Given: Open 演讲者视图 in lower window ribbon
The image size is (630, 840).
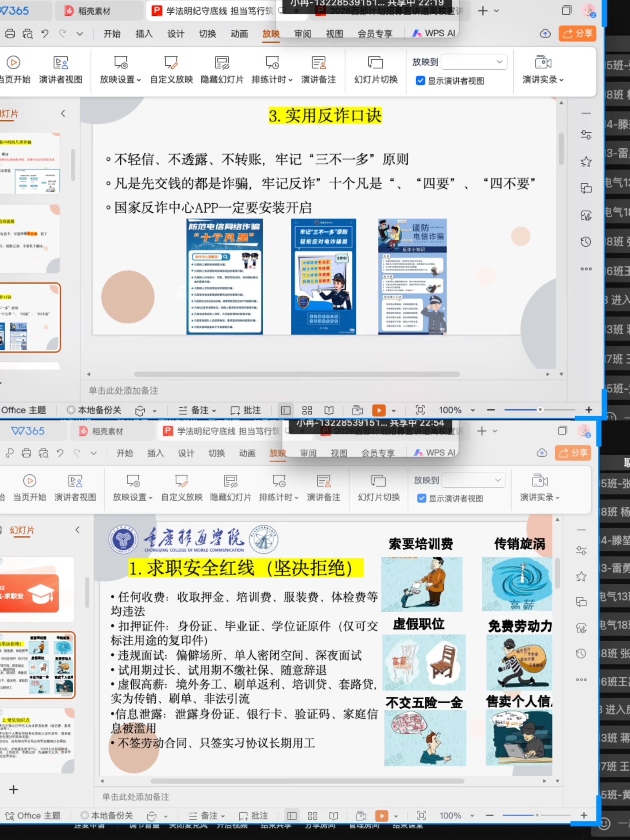Looking at the screenshot, I should (x=75, y=488).
